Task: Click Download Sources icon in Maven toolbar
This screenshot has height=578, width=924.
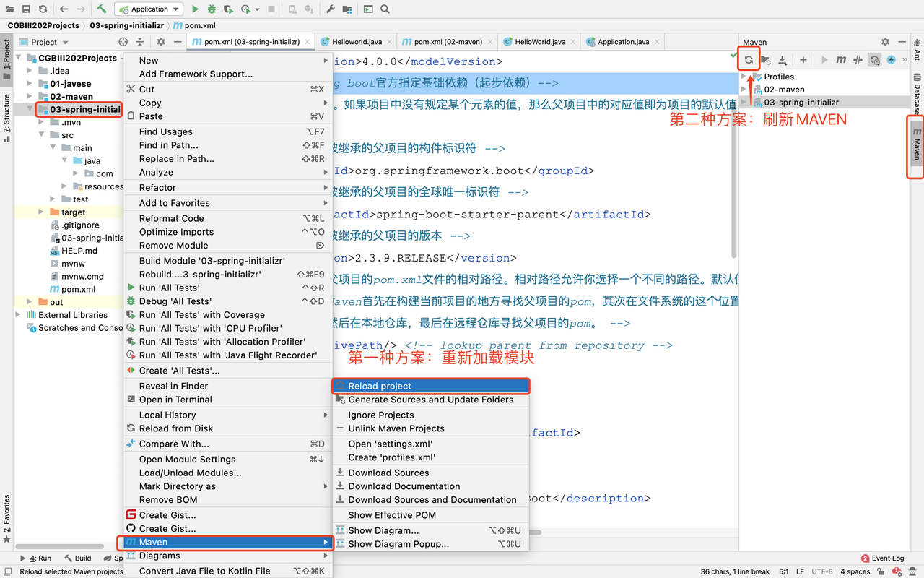Action: 783,60
